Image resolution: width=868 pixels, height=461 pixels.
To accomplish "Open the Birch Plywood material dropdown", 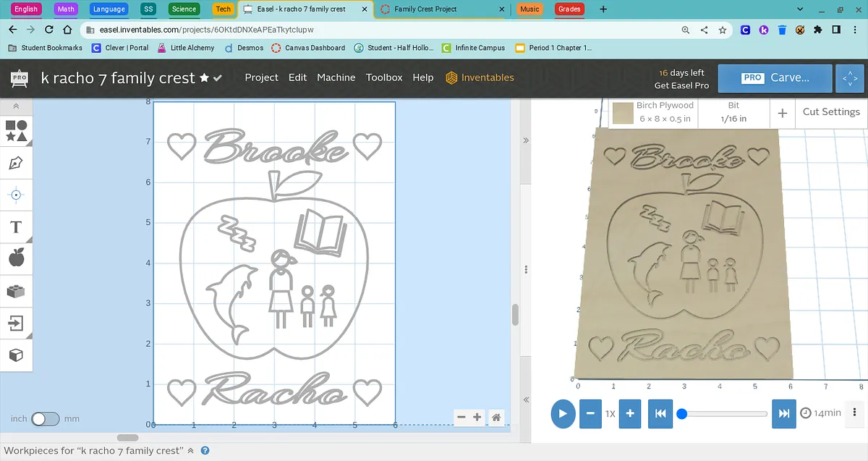I will 654,112.
